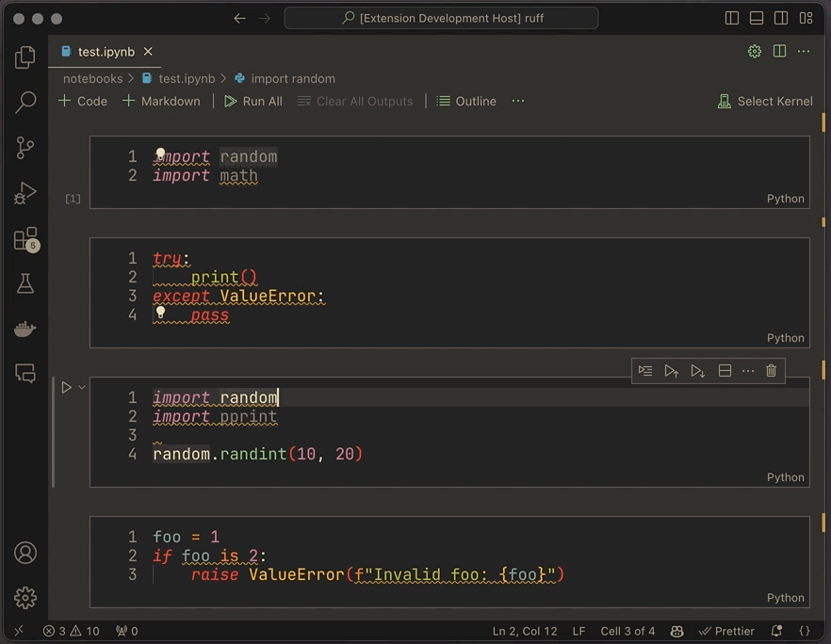Split the editor to the right
This screenshot has width=831, height=644.
pyautogui.click(x=779, y=52)
